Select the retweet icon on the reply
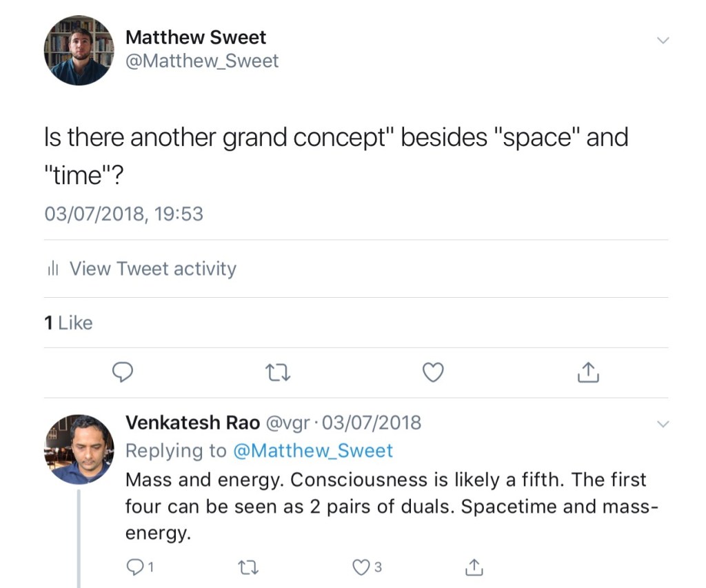 [x=248, y=567]
